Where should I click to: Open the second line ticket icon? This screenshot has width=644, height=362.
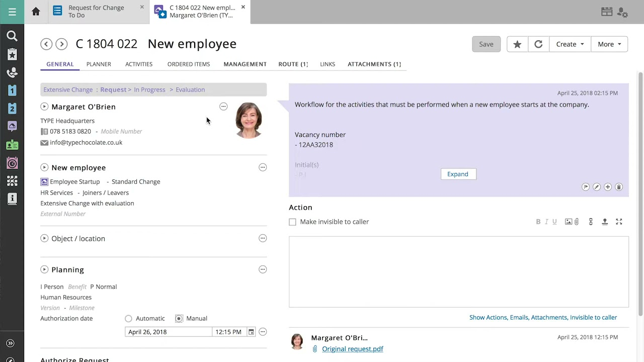(x=12, y=109)
